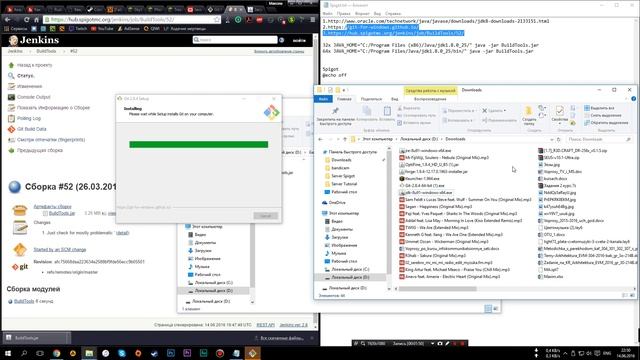This screenshot has width=640, height=360.
Task: Click the green installation progress bar
Action: click(198, 144)
